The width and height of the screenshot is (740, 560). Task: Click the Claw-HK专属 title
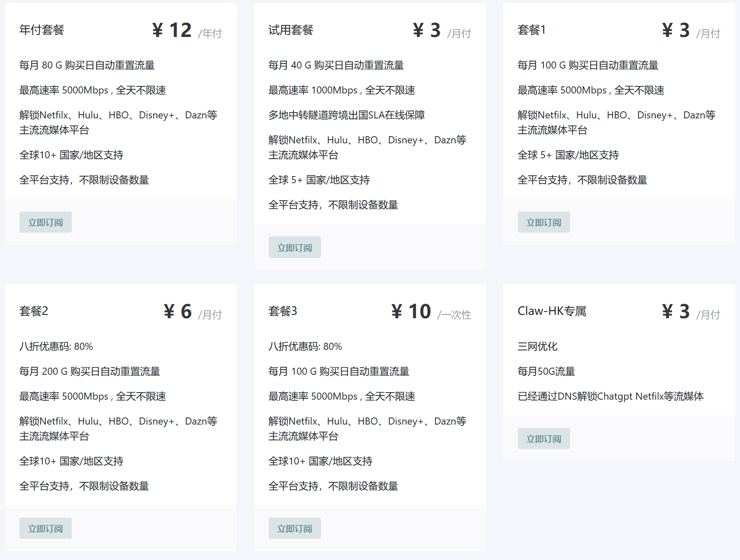click(x=552, y=311)
